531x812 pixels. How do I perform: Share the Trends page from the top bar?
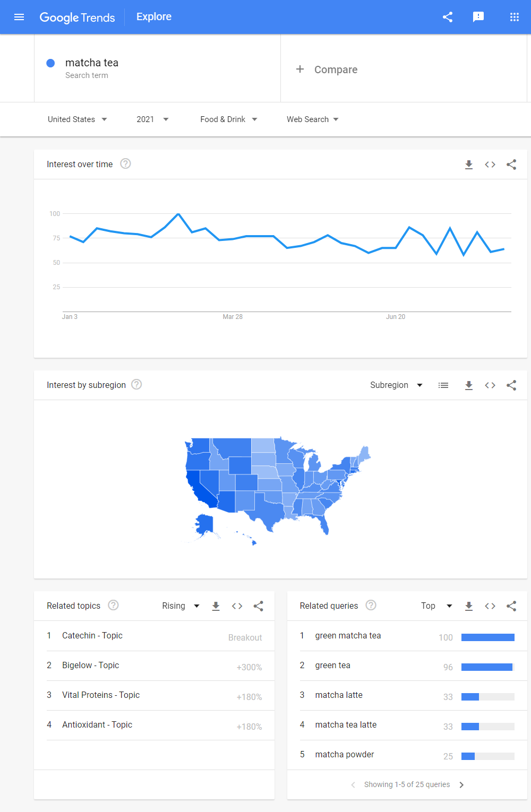pos(447,16)
